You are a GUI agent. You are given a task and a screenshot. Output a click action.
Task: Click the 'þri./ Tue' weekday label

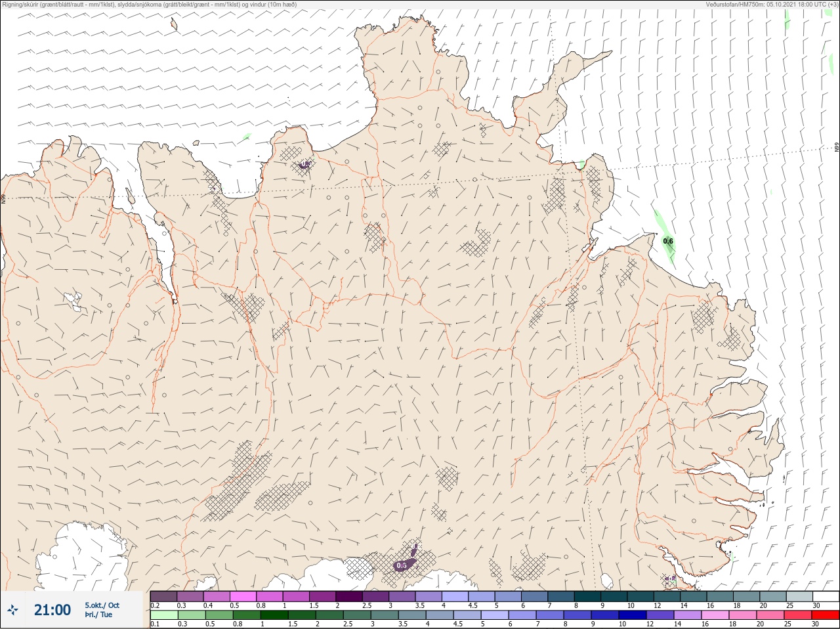point(98,615)
